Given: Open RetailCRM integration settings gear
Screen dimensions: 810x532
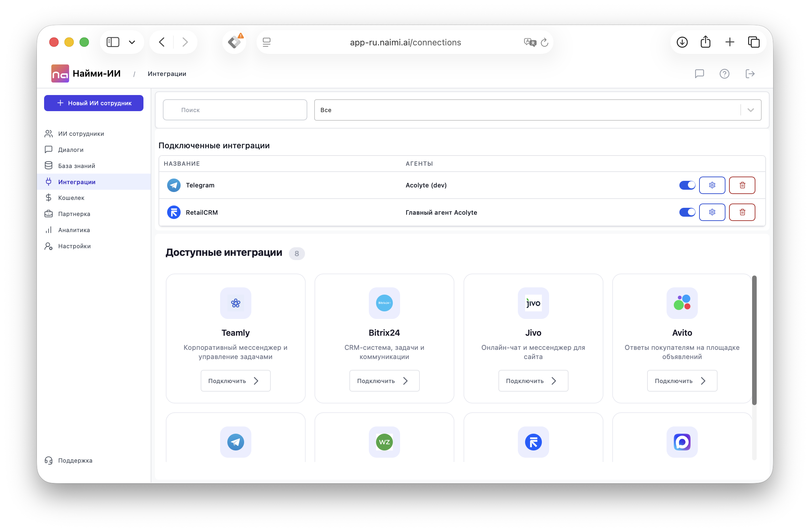Looking at the screenshot, I should 712,212.
